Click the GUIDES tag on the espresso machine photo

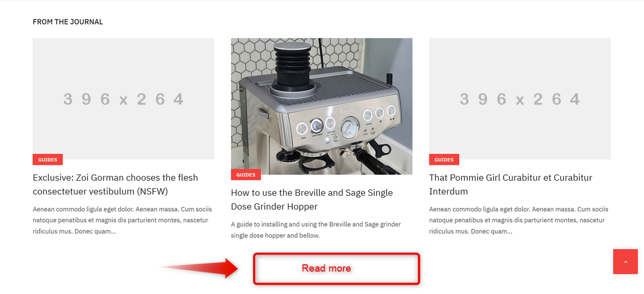pos(246,175)
